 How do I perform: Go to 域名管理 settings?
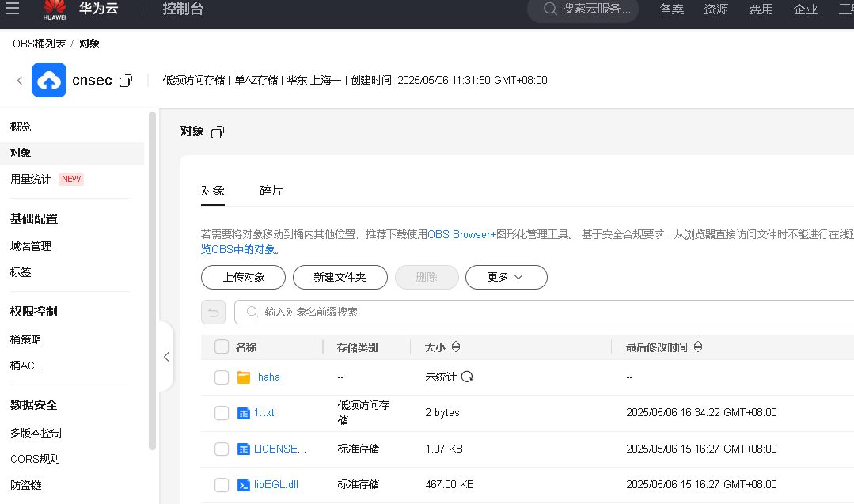(x=31, y=247)
